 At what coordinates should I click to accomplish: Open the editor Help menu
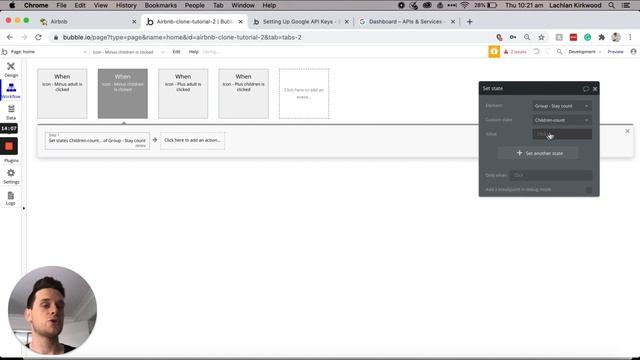193,52
